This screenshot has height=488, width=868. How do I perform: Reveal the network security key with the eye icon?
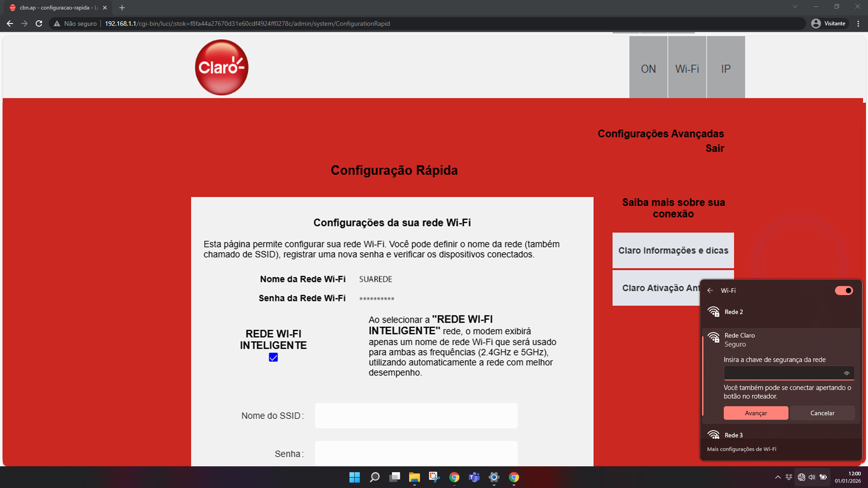point(846,373)
